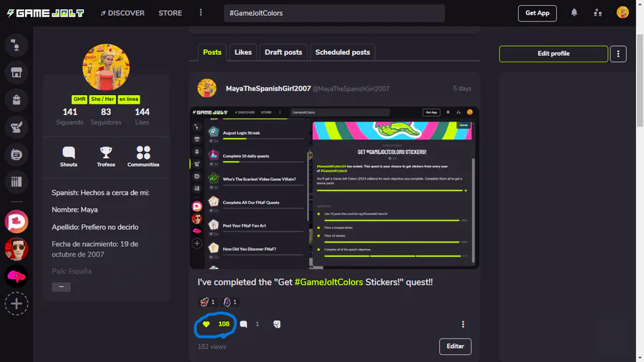Viewport: 644px width, 362px height.
Task: Expand the profile bio with ellipsis button
Action: click(x=62, y=286)
